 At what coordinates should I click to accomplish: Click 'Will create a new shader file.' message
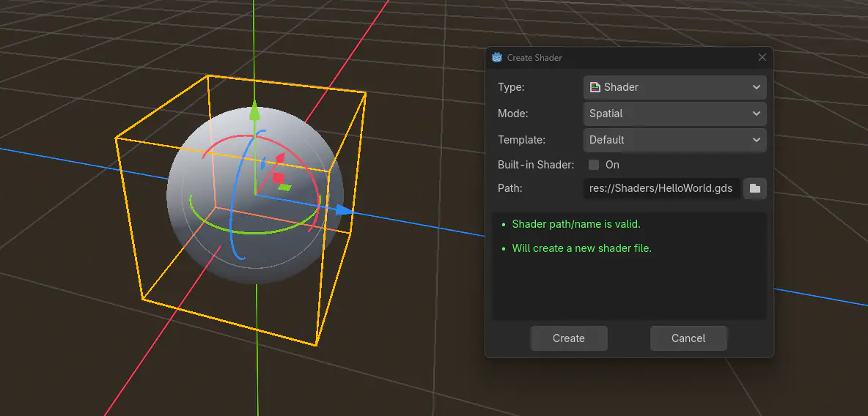[x=582, y=248]
